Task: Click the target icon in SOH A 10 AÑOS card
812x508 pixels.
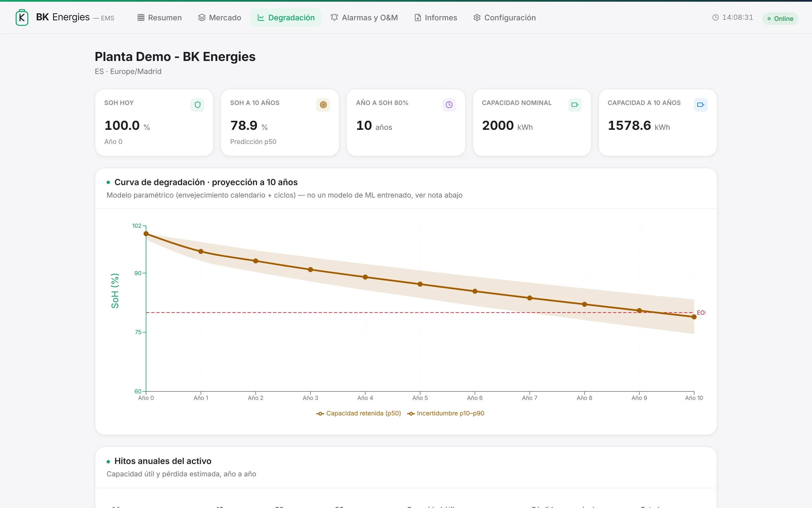Action: [x=323, y=105]
